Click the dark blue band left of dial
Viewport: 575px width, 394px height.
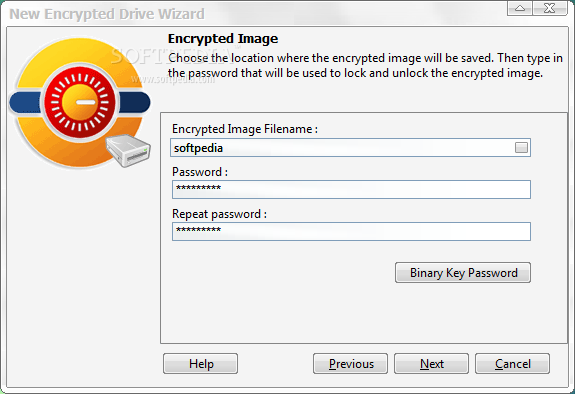(x=26, y=102)
